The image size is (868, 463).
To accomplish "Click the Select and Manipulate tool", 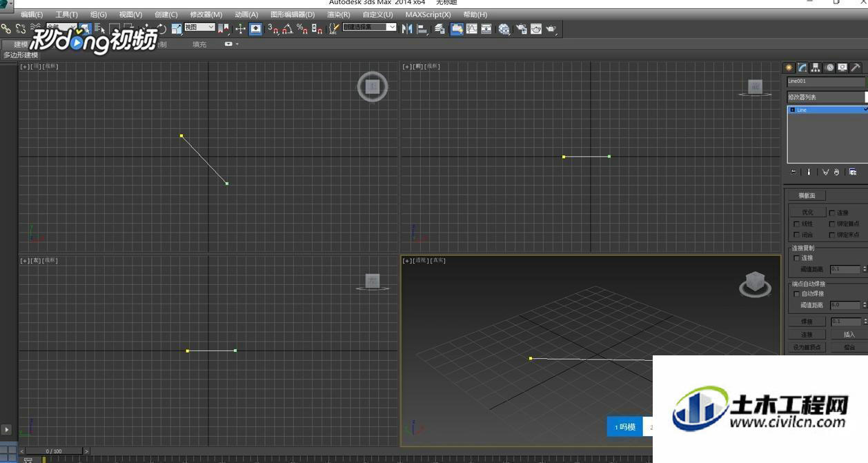I will [240, 28].
